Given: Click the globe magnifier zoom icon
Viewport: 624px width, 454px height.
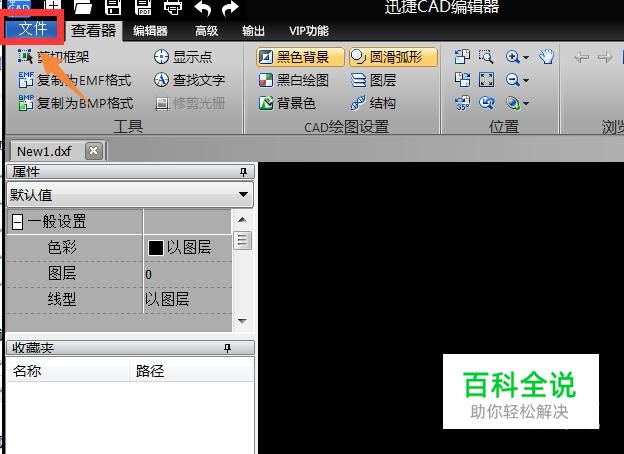Looking at the screenshot, I should pos(513,103).
